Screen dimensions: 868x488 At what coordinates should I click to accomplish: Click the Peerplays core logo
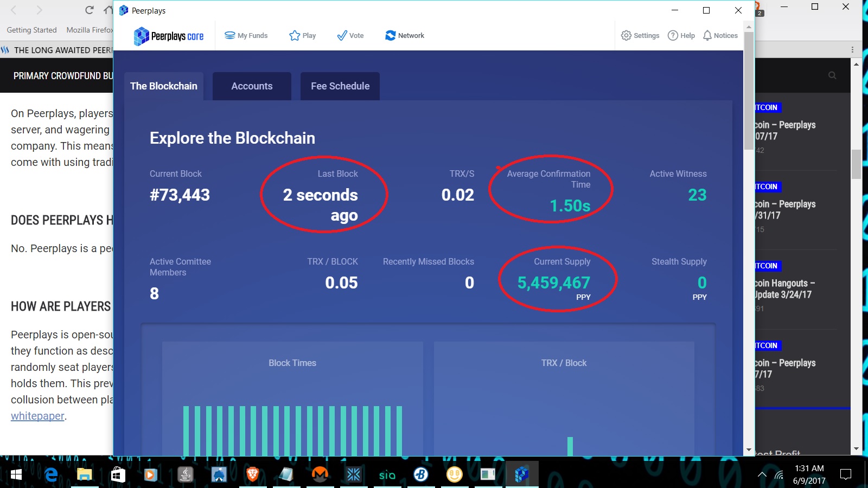[169, 36]
